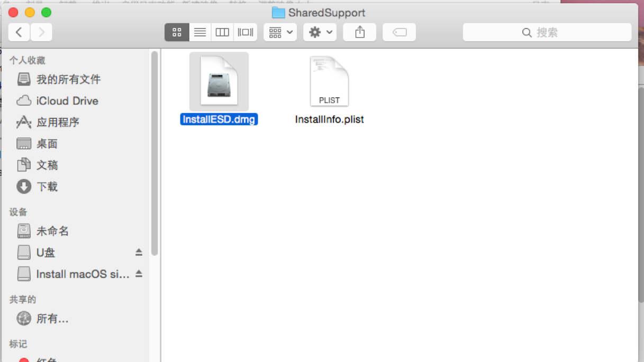
Task: Click the search field
Action: coord(547,32)
